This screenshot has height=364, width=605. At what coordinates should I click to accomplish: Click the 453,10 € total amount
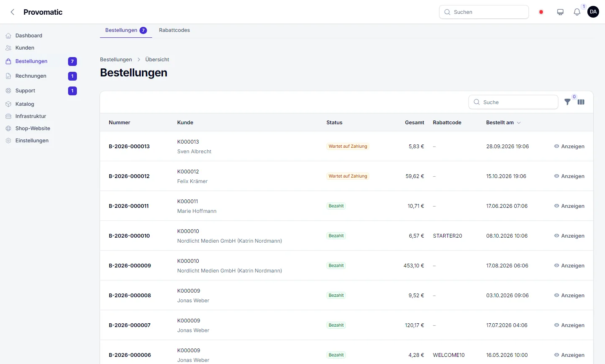pyautogui.click(x=414, y=266)
